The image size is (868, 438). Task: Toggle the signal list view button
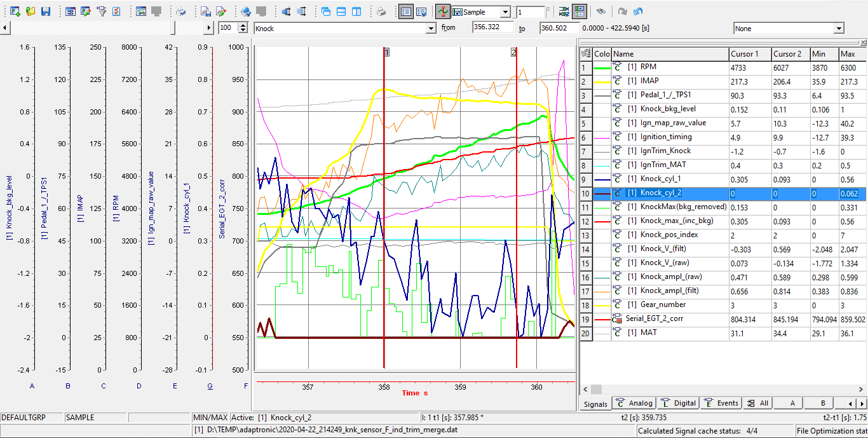click(406, 11)
